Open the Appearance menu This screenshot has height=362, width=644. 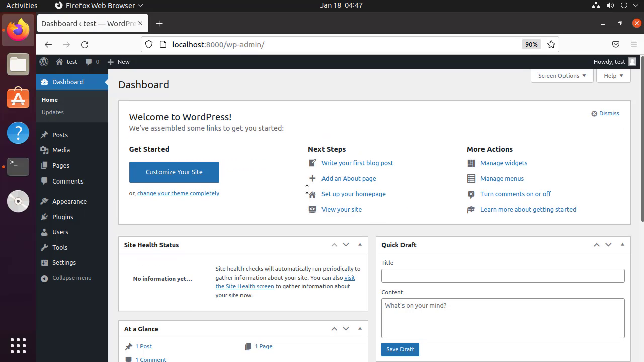(x=72, y=201)
